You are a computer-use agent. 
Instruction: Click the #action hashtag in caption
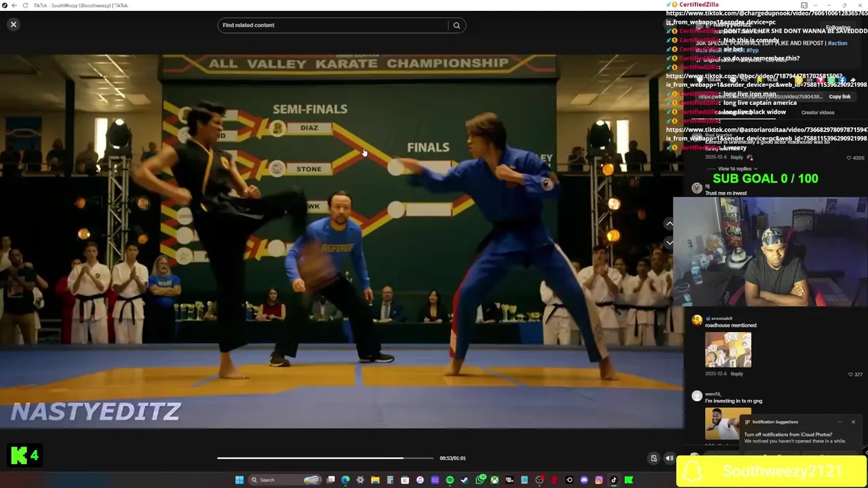(x=837, y=43)
